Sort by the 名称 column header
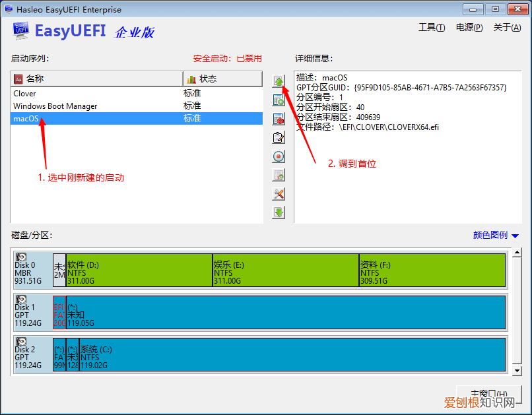Image resolution: width=532 pixels, height=415 pixels. point(96,79)
